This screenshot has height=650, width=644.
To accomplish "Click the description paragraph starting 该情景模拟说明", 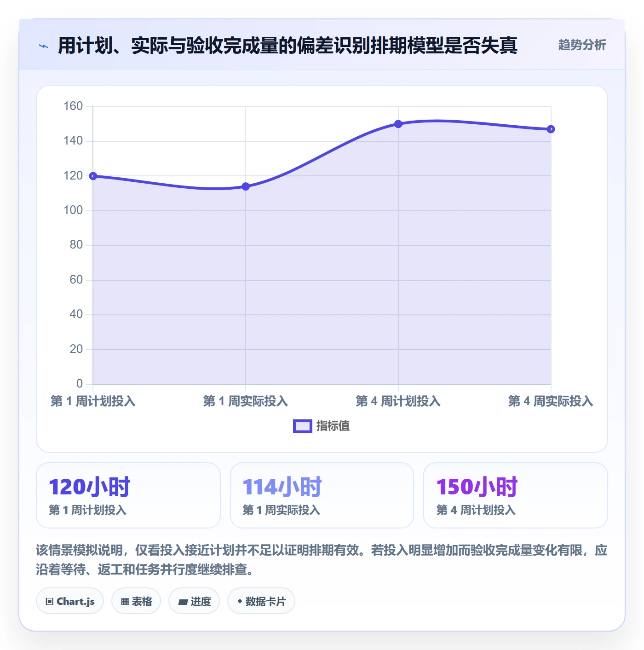I will 322,560.
